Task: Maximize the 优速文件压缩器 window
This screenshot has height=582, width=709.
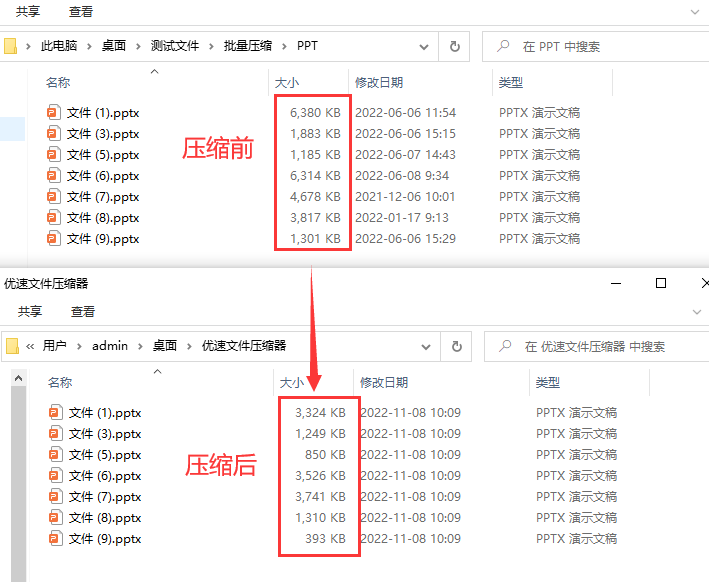Action: pyautogui.click(x=661, y=283)
